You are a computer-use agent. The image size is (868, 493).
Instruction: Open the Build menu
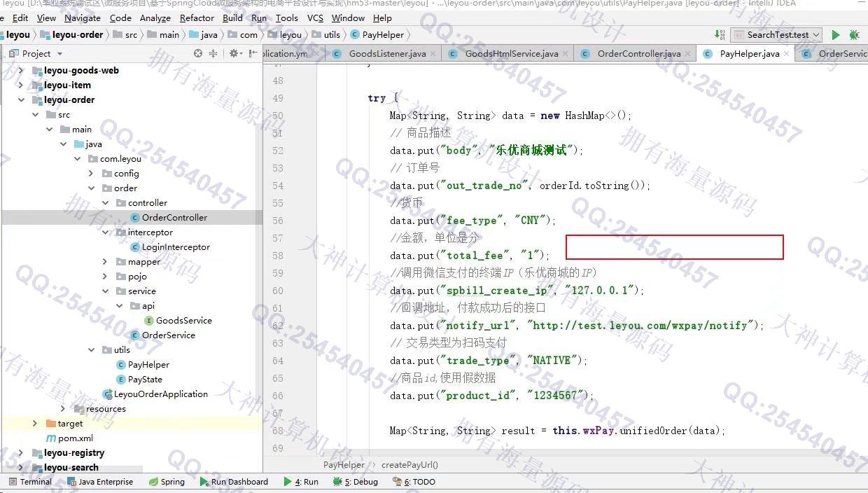pos(232,18)
